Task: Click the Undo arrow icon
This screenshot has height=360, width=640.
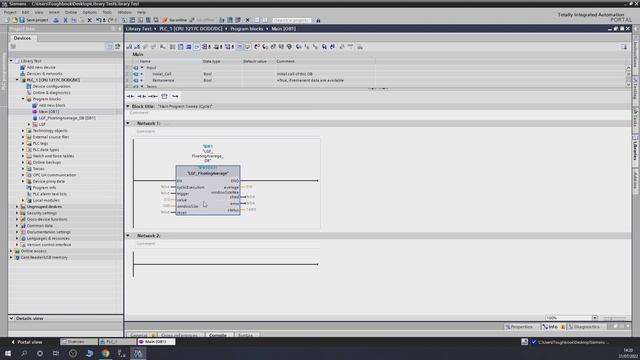Action: click(x=99, y=20)
